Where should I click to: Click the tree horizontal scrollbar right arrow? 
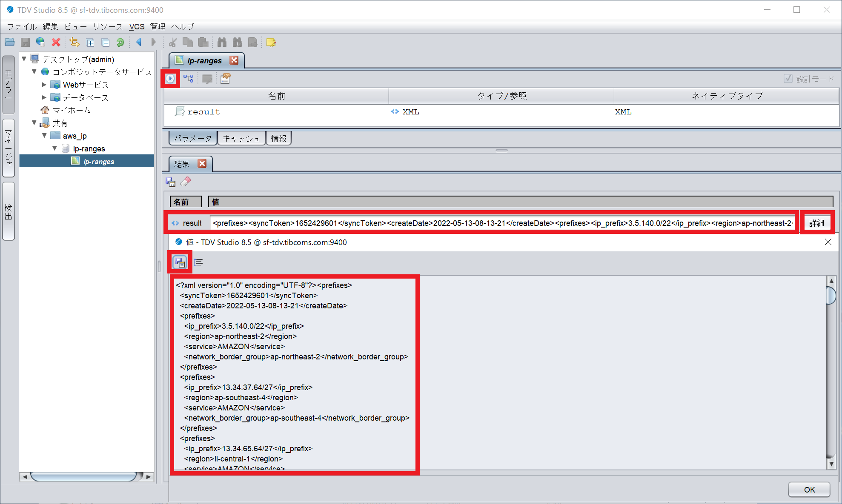point(149,477)
